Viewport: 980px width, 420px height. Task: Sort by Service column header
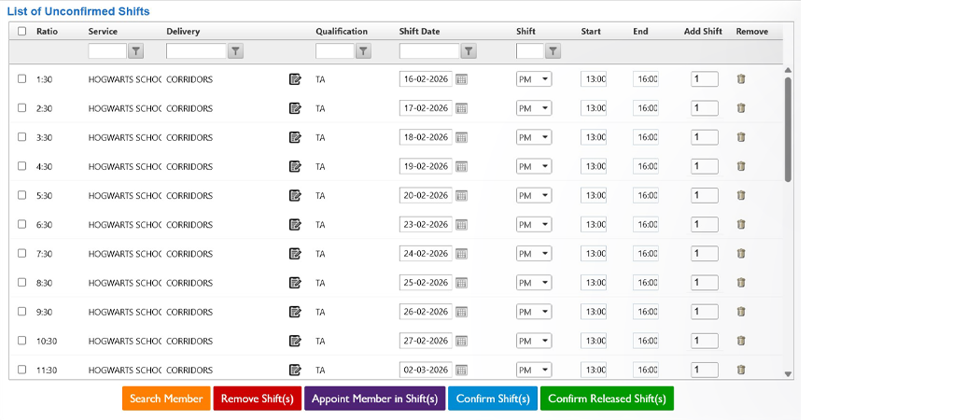point(103,31)
